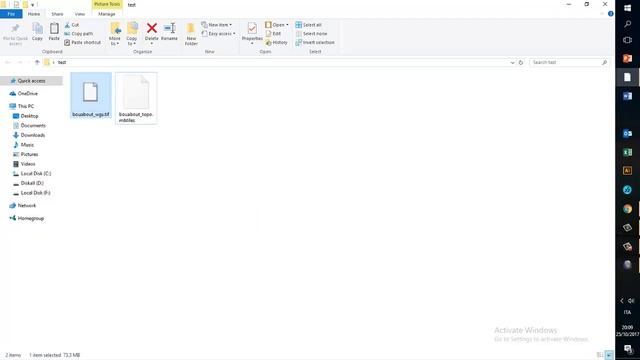
Task: Click Select all
Action: pos(309,25)
